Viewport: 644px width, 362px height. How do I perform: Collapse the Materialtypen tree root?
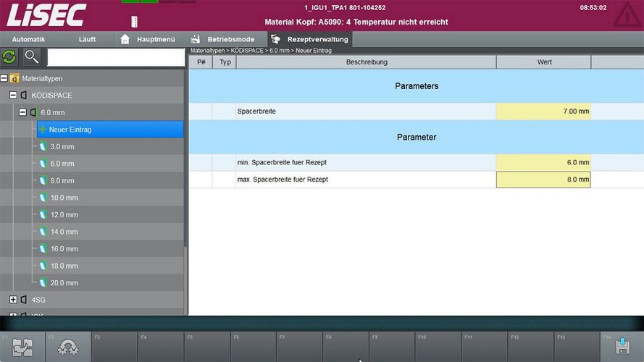point(4,78)
